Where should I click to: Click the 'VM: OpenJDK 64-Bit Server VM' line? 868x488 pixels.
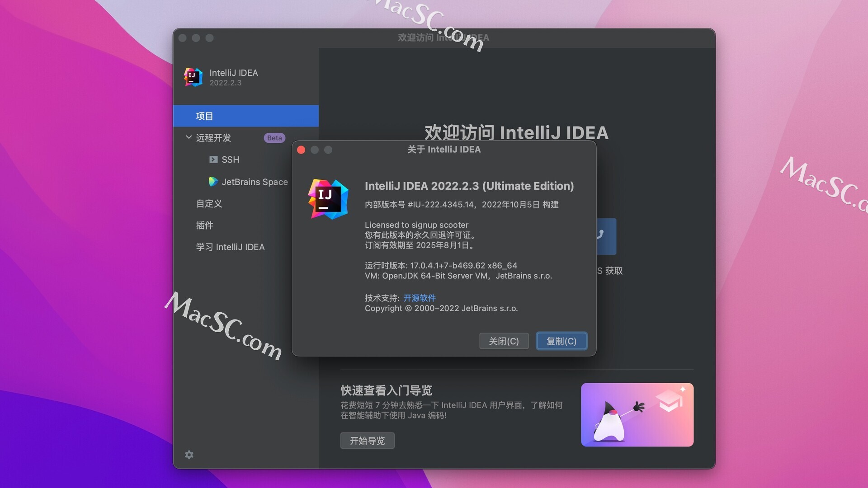458,276
